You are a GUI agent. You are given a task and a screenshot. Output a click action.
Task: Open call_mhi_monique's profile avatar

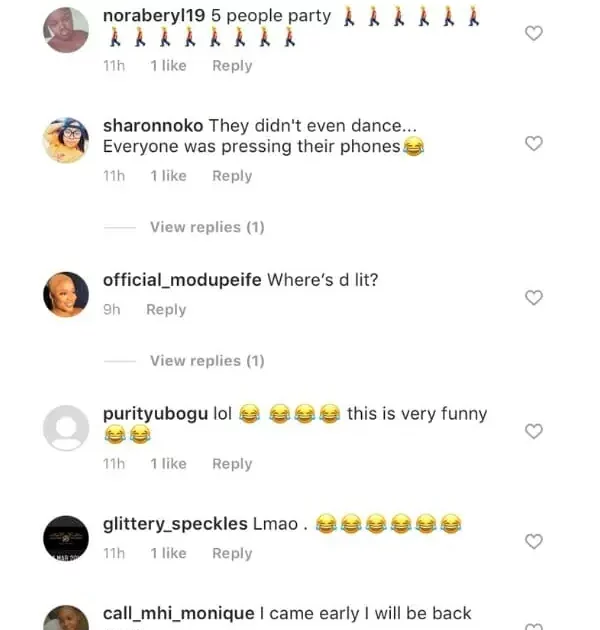pyautogui.click(x=67, y=618)
